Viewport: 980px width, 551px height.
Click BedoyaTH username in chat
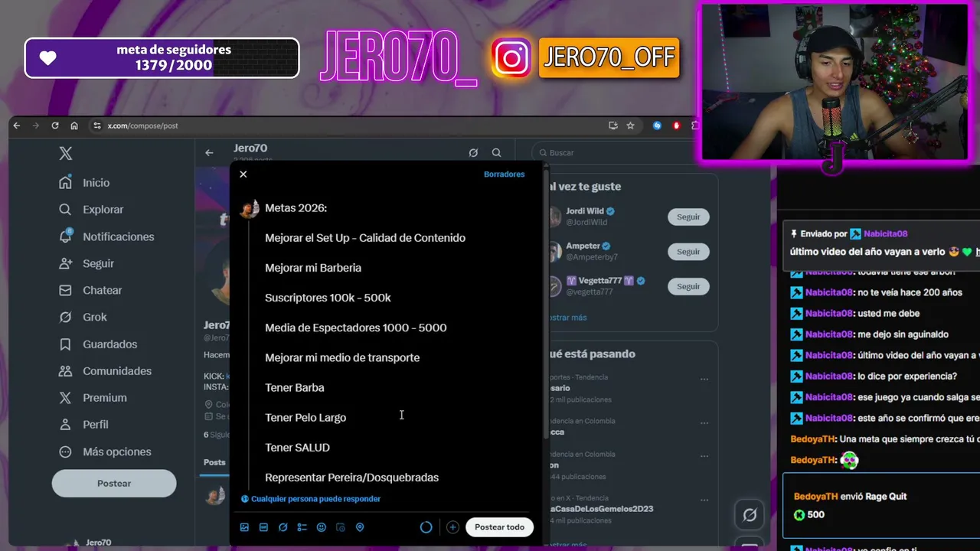(812, 439)
